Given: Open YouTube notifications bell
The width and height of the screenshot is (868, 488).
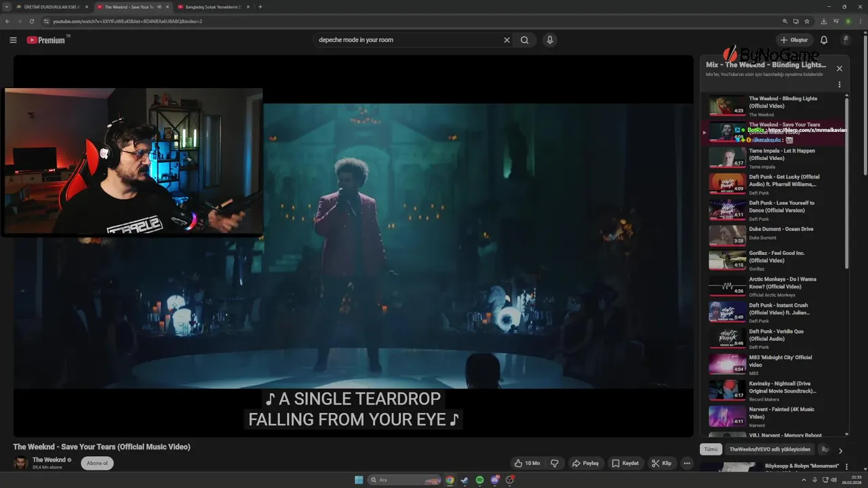Looking at the screenshot, I should coord(824,40).
